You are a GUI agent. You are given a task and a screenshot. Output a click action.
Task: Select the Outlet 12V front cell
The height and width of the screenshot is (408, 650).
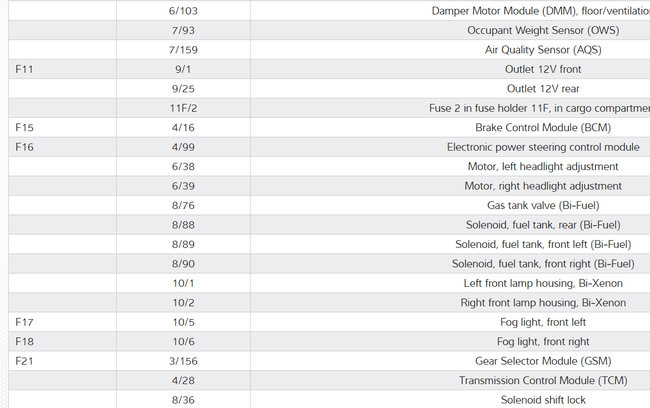pyautogui.click(x=543, y=70)
